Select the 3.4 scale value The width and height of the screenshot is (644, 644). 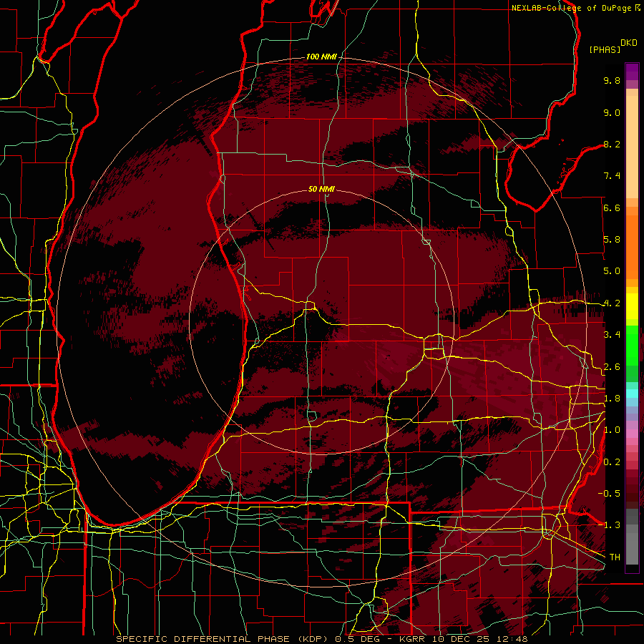(x=612, y=335)
